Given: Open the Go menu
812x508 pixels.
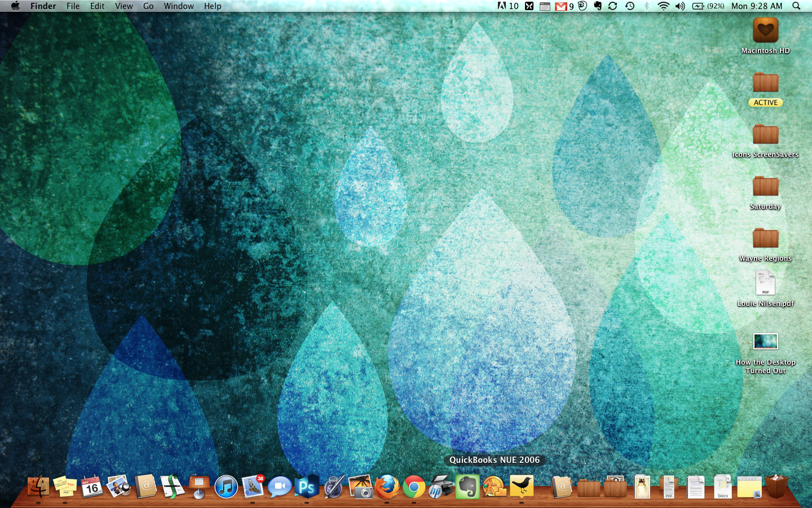Looking at the screenshot, I should [148, 6].
